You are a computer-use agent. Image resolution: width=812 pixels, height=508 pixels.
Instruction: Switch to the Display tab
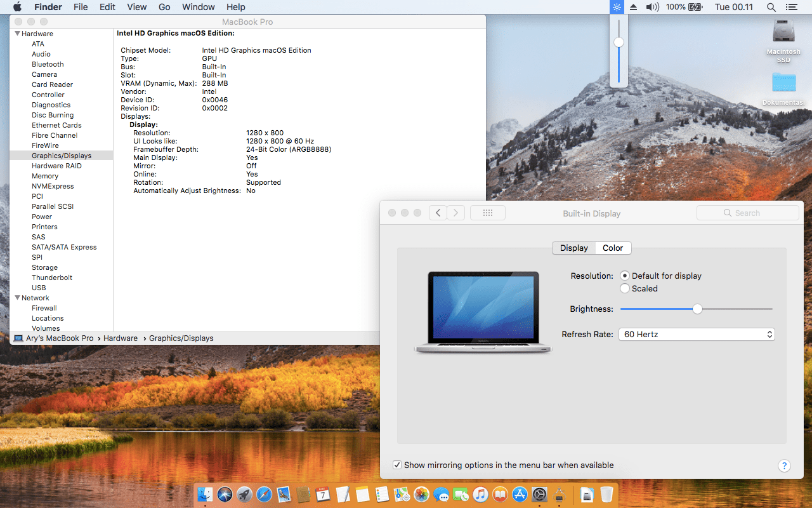[x=574, y=248]
